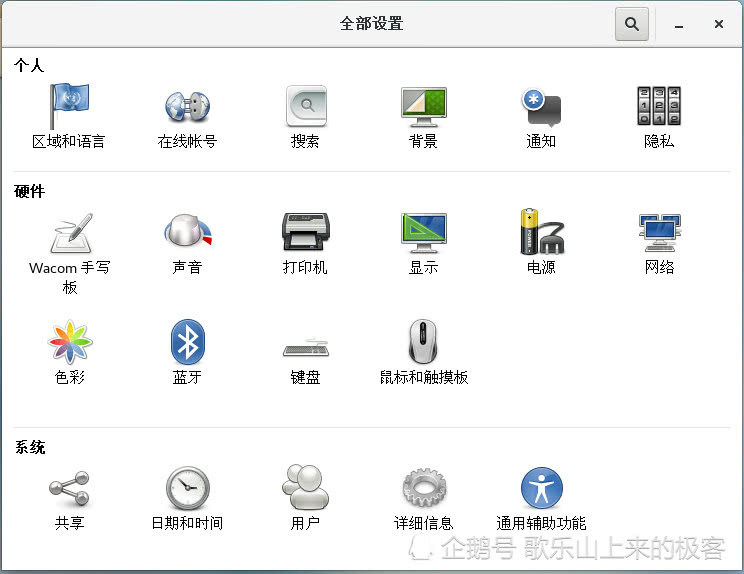The width and height of the screenshot is (744, 574).
Task: Close the 全部设置 window
Action: click(x=719, y=24)
